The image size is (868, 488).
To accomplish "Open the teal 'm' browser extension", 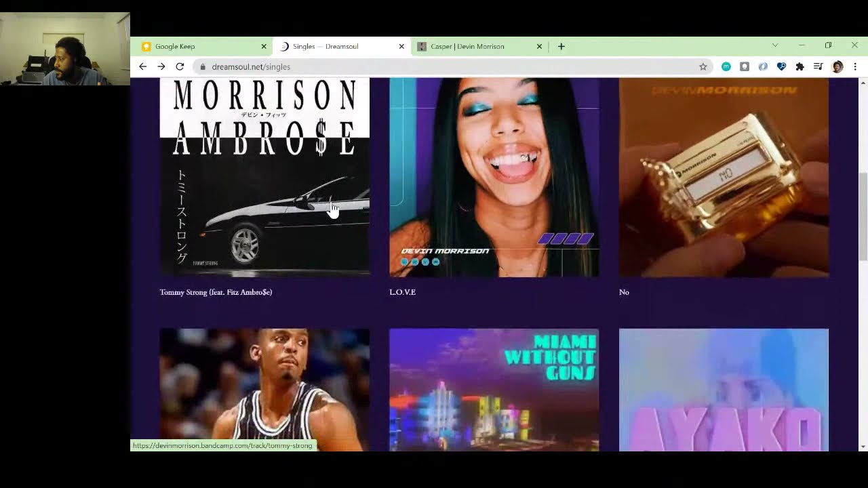I will click(726, 66).
